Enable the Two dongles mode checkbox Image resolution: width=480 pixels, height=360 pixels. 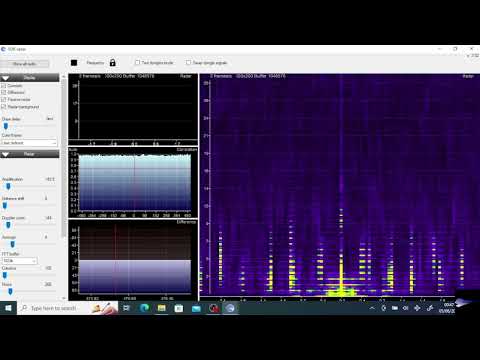pos(137,62)
